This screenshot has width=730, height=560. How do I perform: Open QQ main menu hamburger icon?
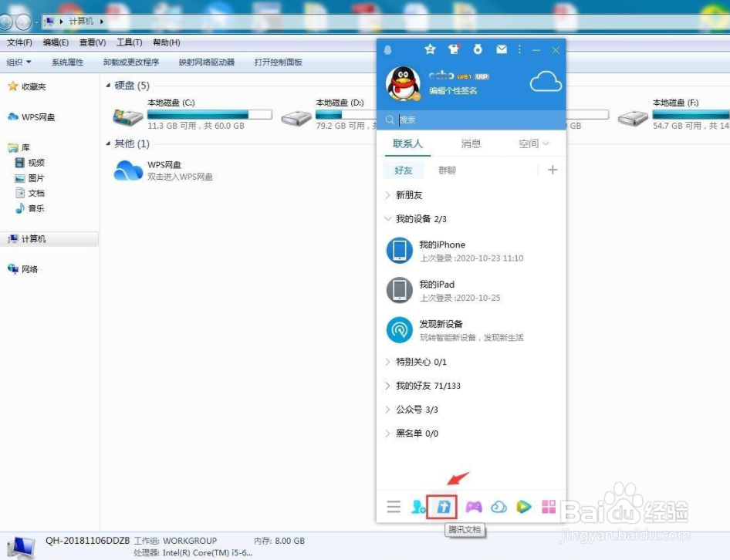click(x=394, y=507)
